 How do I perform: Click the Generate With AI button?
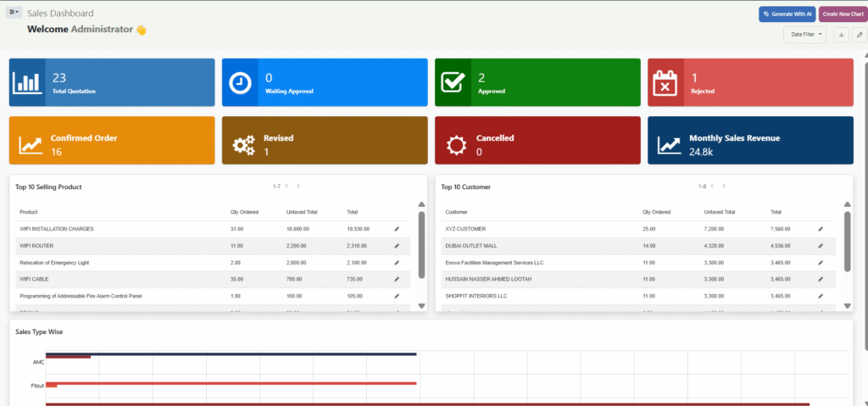[787, 14]
